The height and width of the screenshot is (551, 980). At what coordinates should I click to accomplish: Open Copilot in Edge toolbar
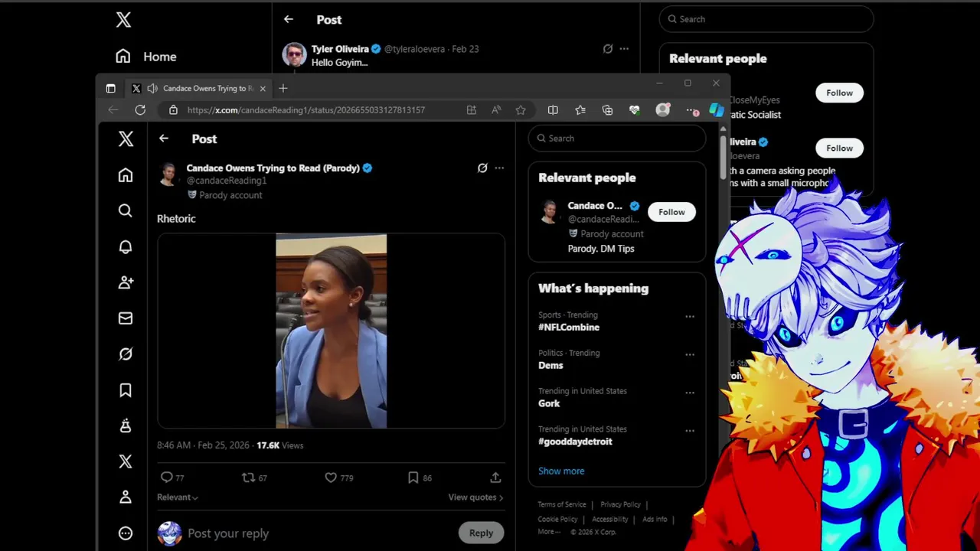coord(716,110)
